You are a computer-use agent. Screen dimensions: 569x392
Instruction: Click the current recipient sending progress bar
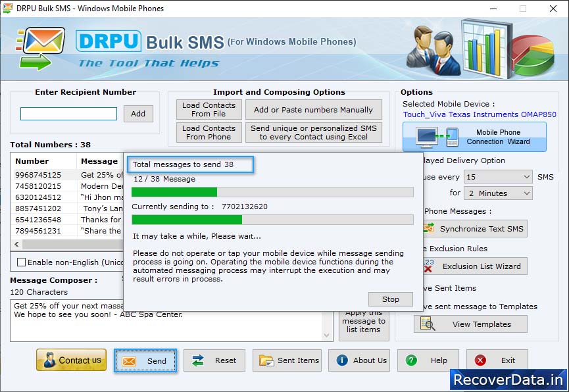coord(272,220)
